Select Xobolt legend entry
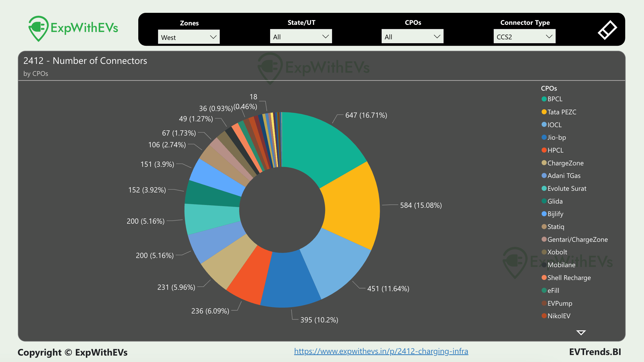The image size is (644, 362). coord(554,252)
